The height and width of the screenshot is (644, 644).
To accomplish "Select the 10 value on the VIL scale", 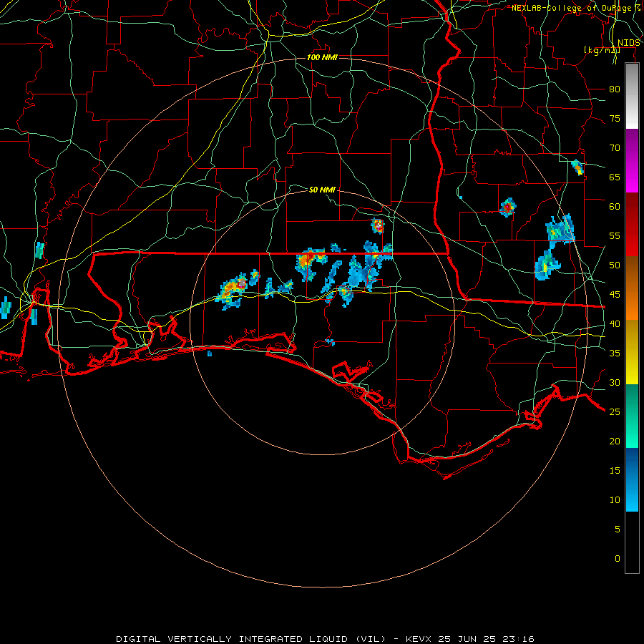I will (x=615, y=500).
